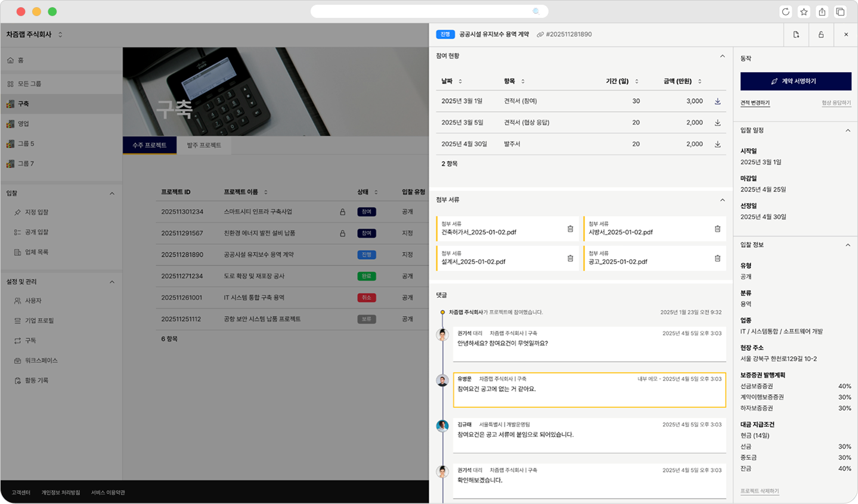Select 유병문's internal memo comment

pyautogui.click(x=589, y=390)
